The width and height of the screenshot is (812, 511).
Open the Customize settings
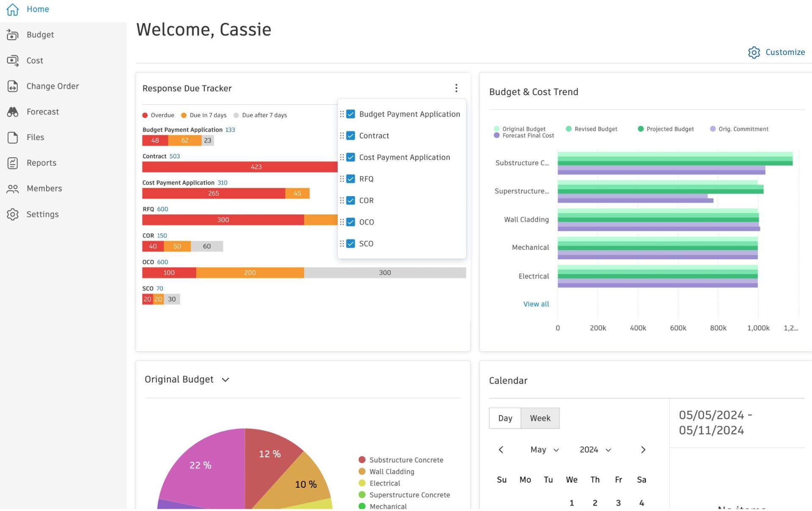pos(776,52)
